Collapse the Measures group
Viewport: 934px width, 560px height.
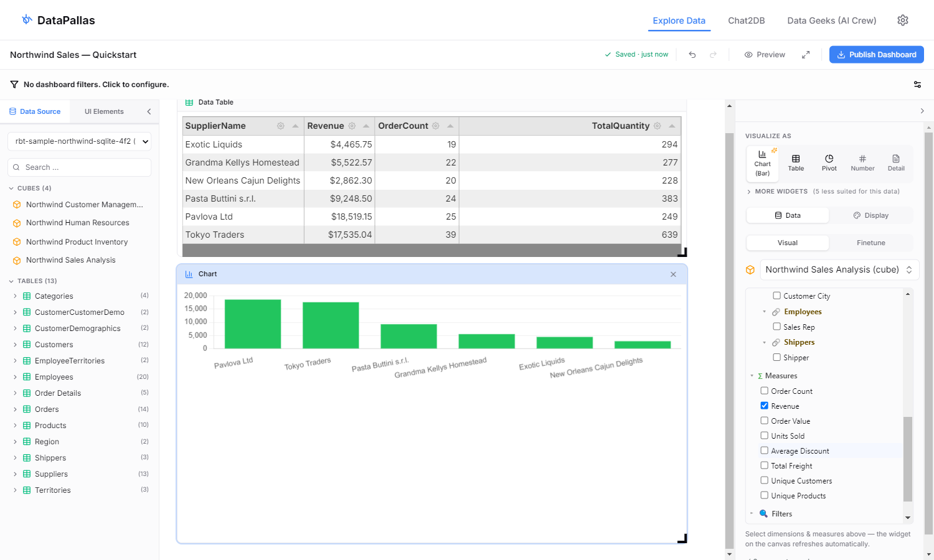(752, 376)
